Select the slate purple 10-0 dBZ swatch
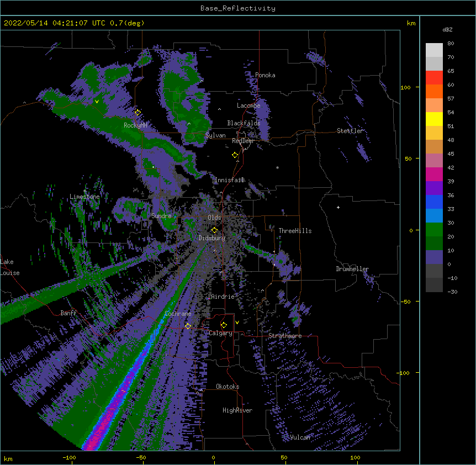Viewport: 476px width, 465px height. click(x=434, y=257)
